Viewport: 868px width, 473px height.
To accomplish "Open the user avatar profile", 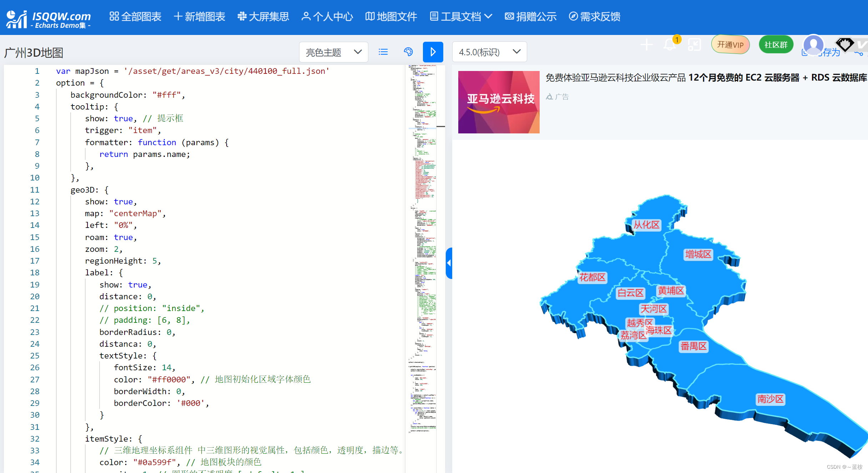I will [x=813, y=45].
